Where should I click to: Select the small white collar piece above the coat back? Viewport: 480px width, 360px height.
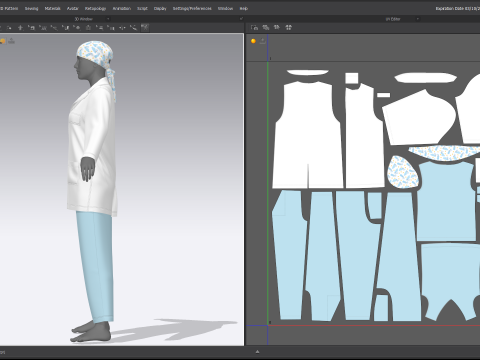click(308, 72)
